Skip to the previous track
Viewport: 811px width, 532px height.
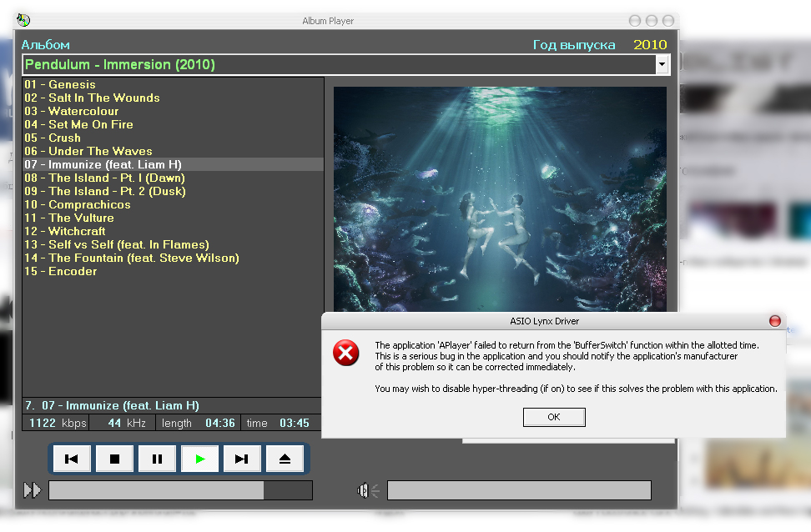click(72, 459)
